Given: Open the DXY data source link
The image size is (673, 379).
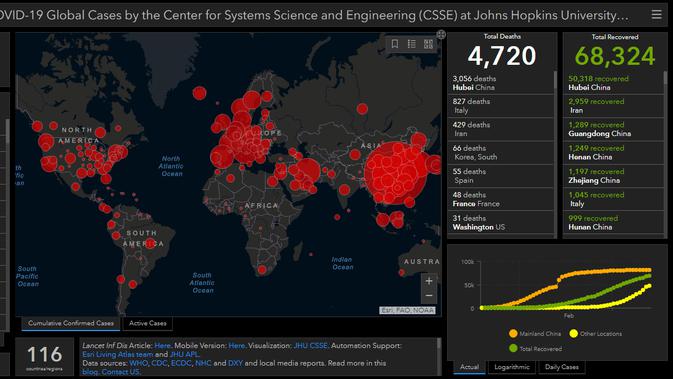Looking at the screenshot, I should [x=235, y=363].
